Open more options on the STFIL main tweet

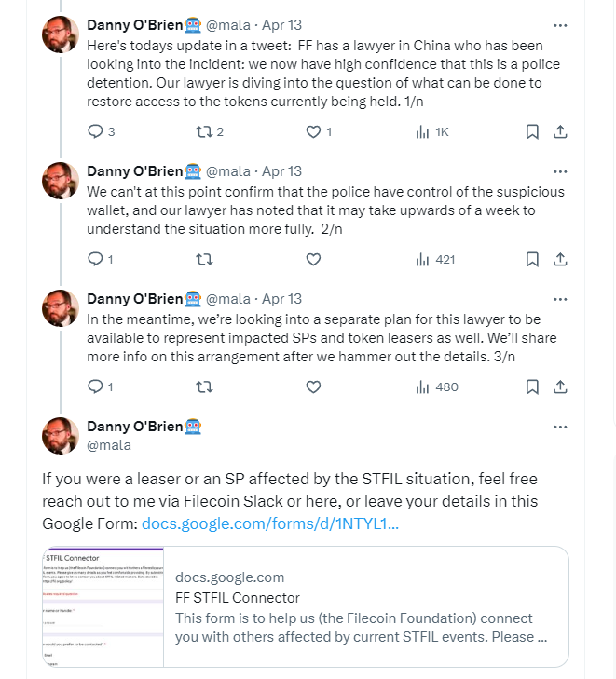click(x=560, y=427)
